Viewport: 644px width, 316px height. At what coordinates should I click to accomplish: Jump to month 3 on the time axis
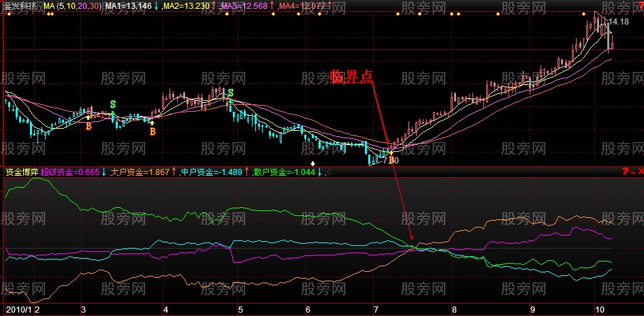point(83,309)
